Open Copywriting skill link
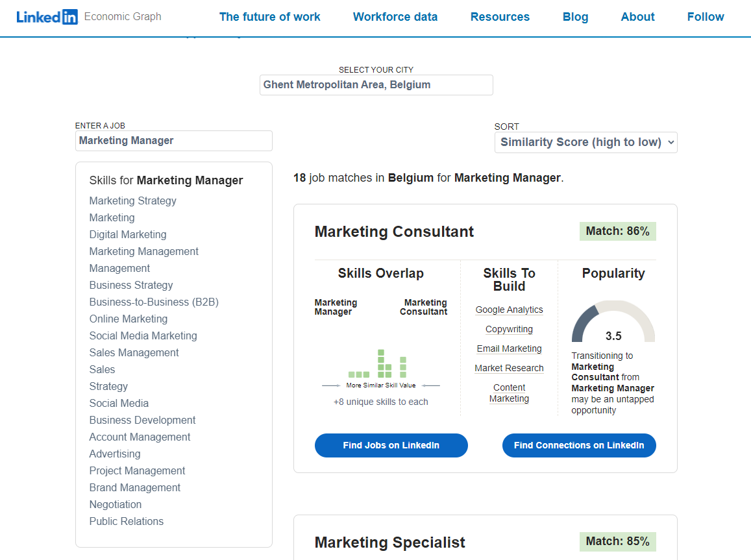 (509, 329)
